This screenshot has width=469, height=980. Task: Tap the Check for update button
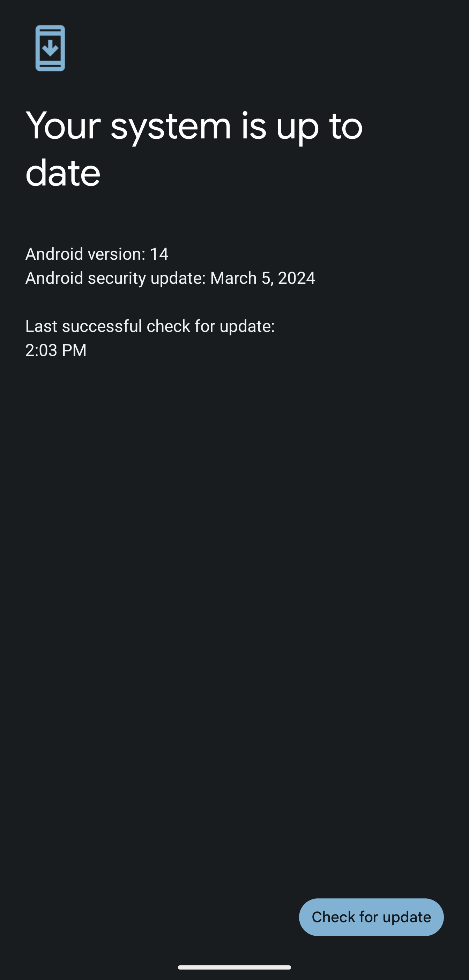[371, 917]
